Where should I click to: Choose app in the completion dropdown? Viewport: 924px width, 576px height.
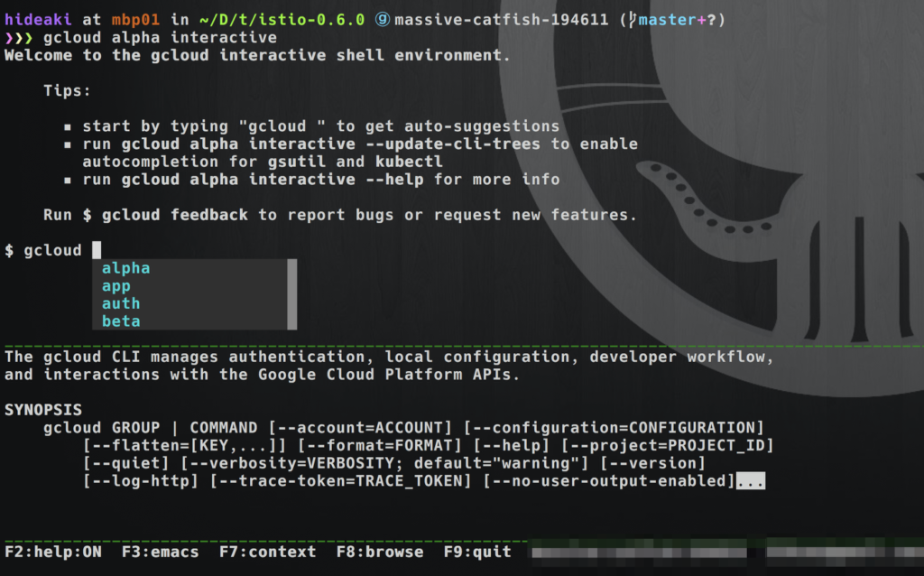[116, 286]
